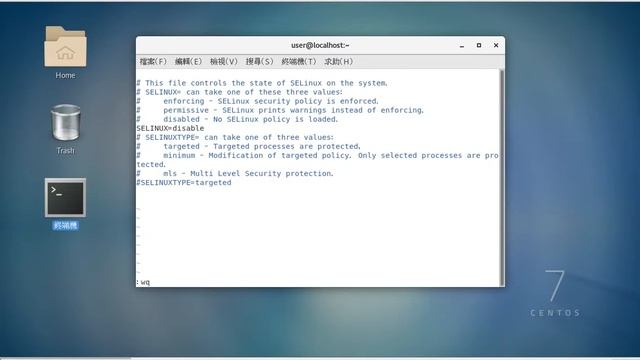Viewport: 640px width, 360px height.
Task: Launch the terminal desktop shortcut icon
Action: click(x=65, y=198)
